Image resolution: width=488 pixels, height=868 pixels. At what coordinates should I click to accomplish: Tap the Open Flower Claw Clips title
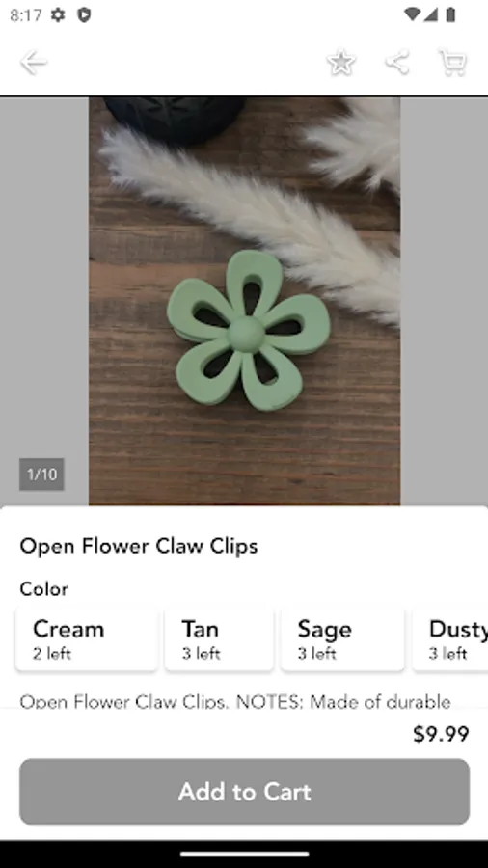point(139,546)
